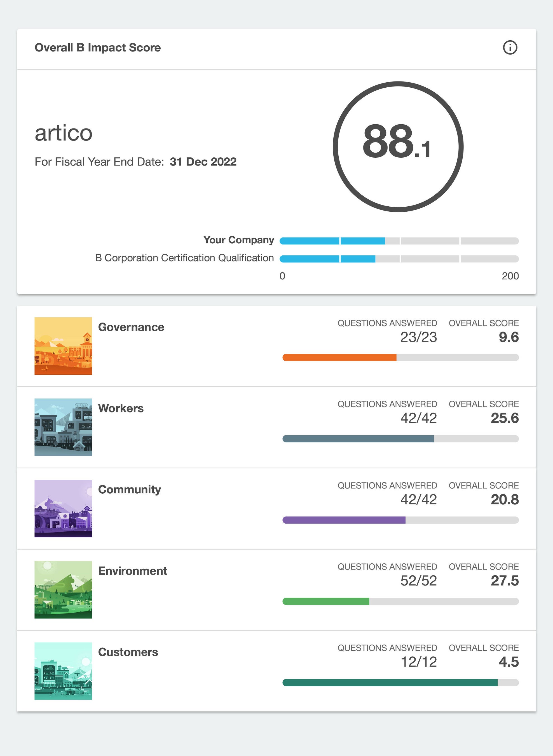Click the Customers section title
The width and height of the screenshot is (553, 756).
[128, 652]
